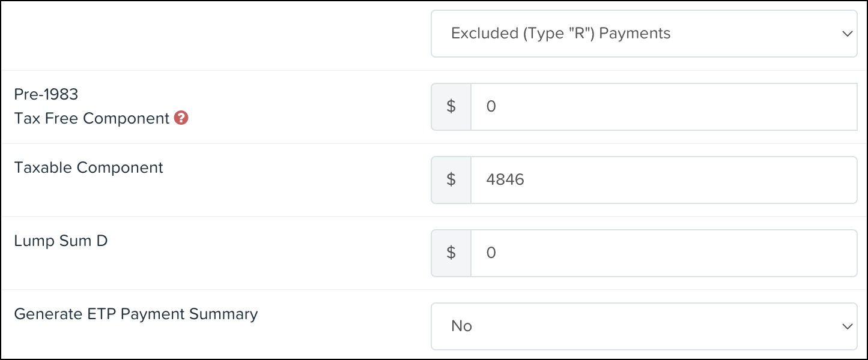
Task: Click the Taxable Component label
Action: [89, 167]
